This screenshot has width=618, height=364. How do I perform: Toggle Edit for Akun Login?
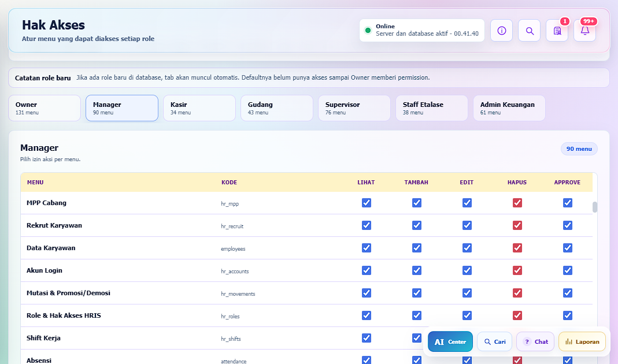pyautogui.click(x=467, y=270)
